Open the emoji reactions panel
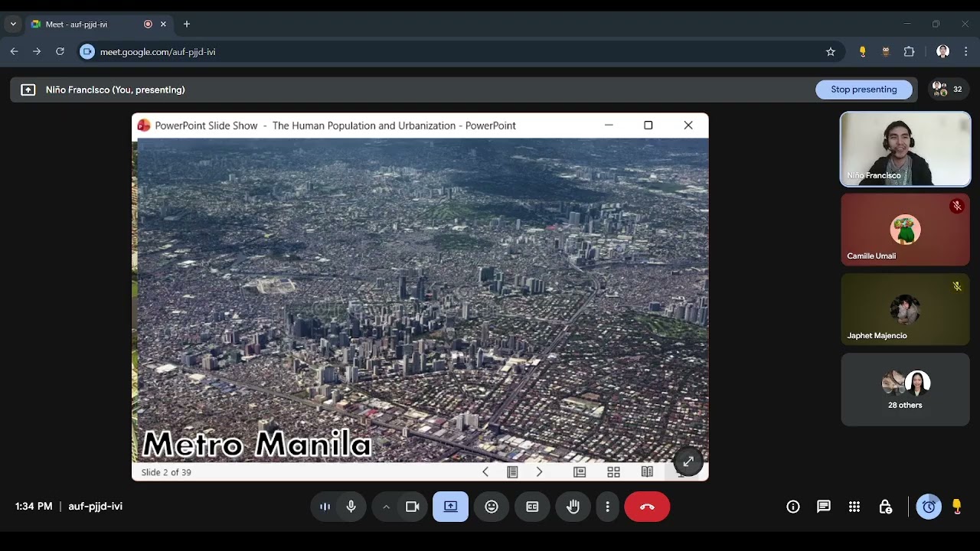Screen dimensions: 980x551 click(492, 507)
